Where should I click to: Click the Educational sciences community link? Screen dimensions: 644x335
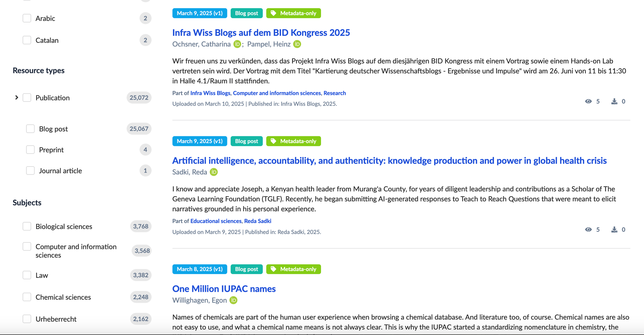(216, 221)
